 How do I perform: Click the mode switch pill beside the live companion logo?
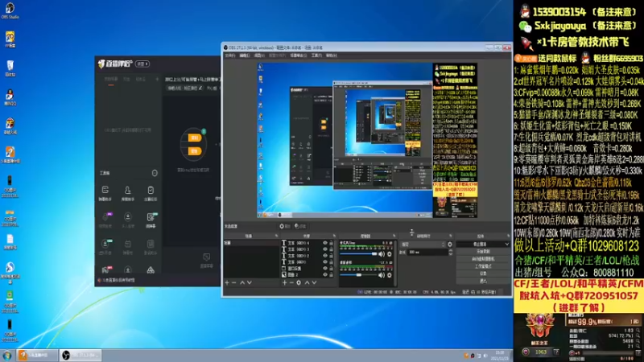[142, 64]
